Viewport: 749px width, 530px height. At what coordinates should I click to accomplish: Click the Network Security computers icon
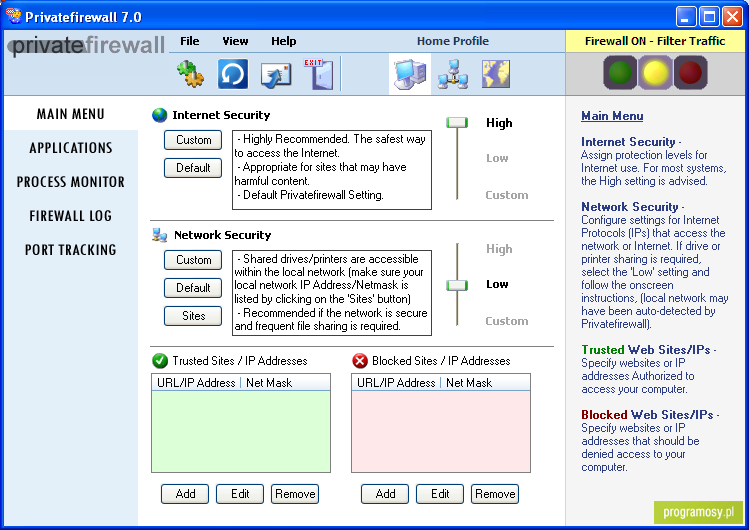point(160,235)
